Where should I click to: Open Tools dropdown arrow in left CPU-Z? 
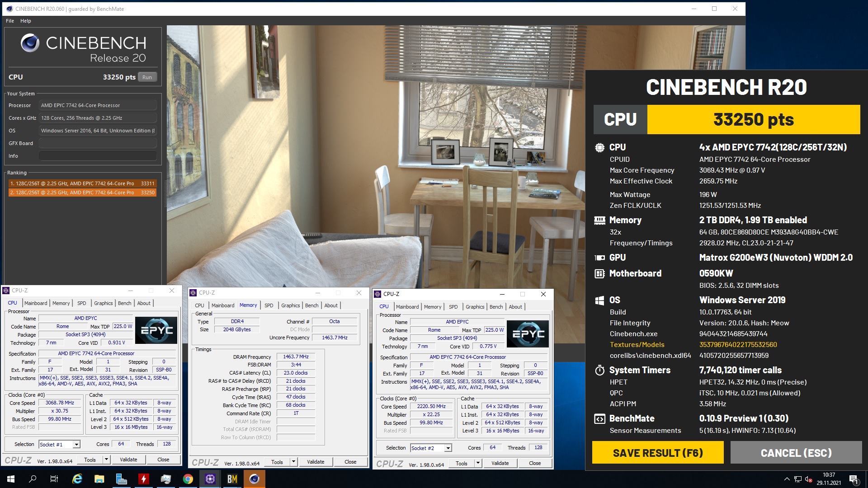(106, 460)
